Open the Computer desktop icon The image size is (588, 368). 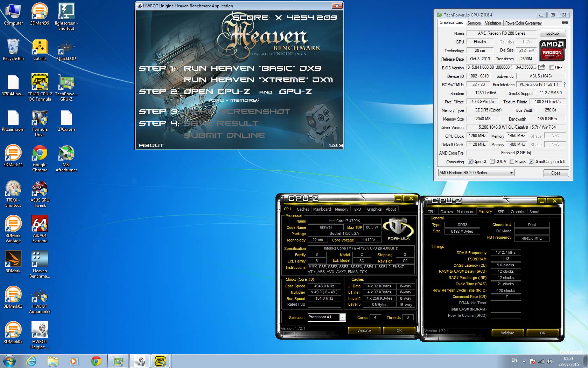pyautogui.click(x=13, y=14)
